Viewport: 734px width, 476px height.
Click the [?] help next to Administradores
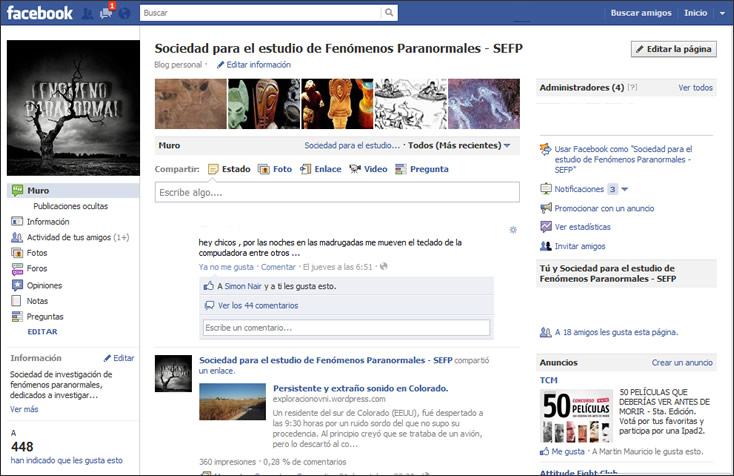pos(632,87)
